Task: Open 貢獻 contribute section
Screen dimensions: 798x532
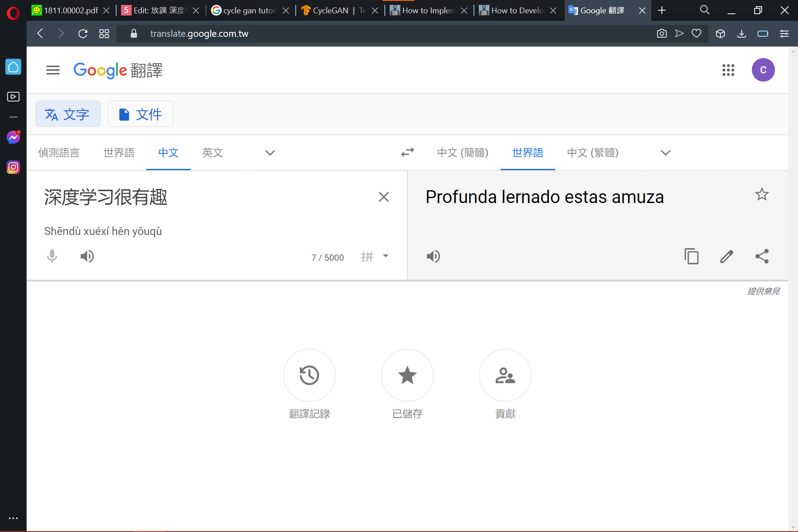Action: click(x=505, y=384)
